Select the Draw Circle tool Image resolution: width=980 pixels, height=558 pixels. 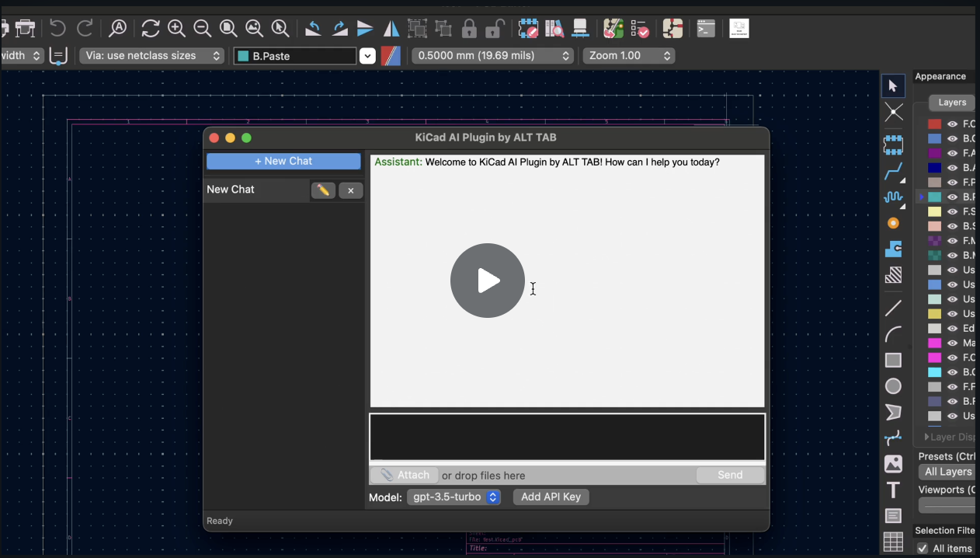893,386
